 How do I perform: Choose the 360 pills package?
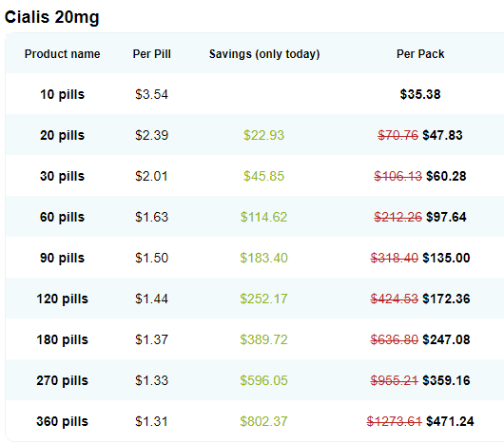click(62, 421)
